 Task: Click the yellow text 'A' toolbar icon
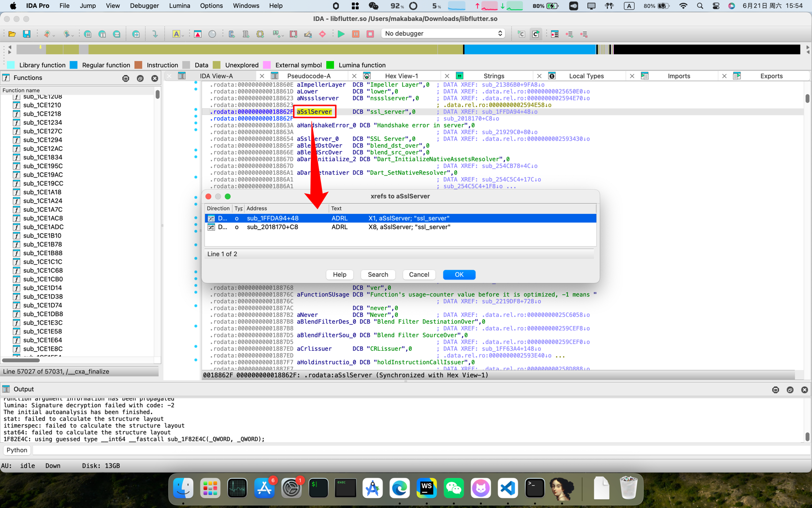pos(176,34)
